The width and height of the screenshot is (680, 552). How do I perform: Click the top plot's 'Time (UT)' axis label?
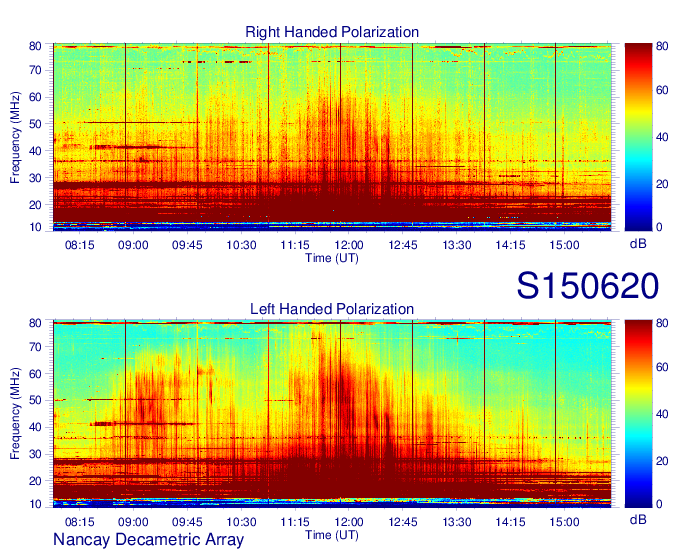click(332, 258)
